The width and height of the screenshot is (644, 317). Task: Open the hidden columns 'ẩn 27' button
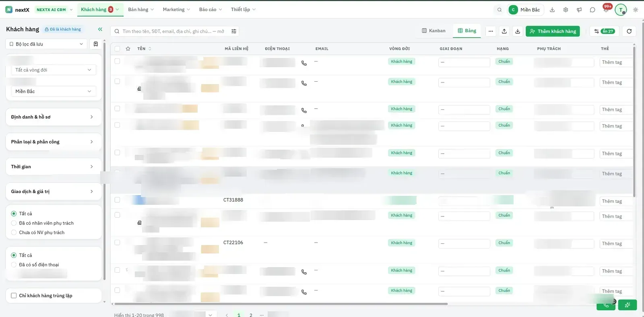[x=604, y=31]
